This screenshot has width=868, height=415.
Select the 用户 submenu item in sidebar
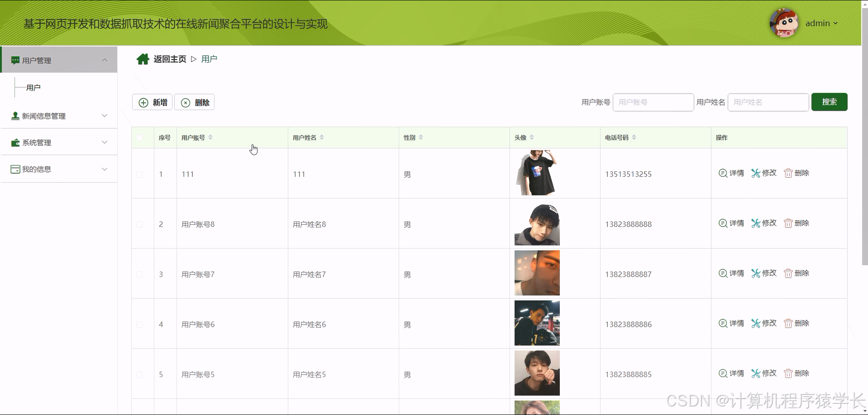[33, 88]
